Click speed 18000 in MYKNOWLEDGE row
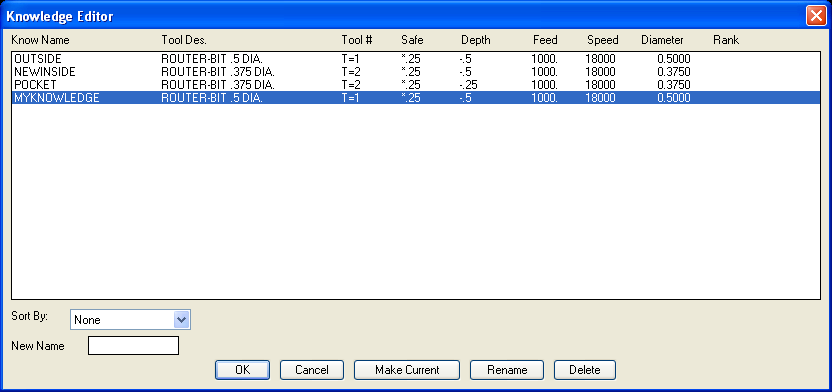Screen dimensions: 832x392 coord(601,98)
